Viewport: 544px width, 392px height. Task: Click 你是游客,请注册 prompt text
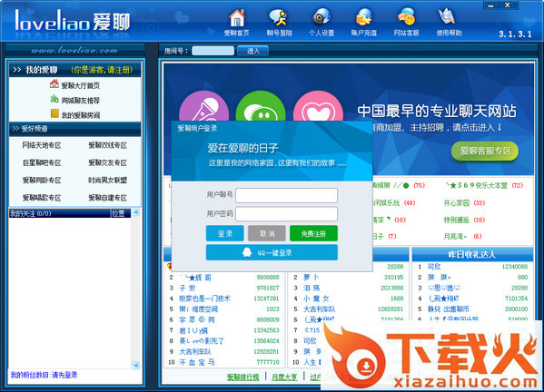pyautogui.click(x=102, y=70)
